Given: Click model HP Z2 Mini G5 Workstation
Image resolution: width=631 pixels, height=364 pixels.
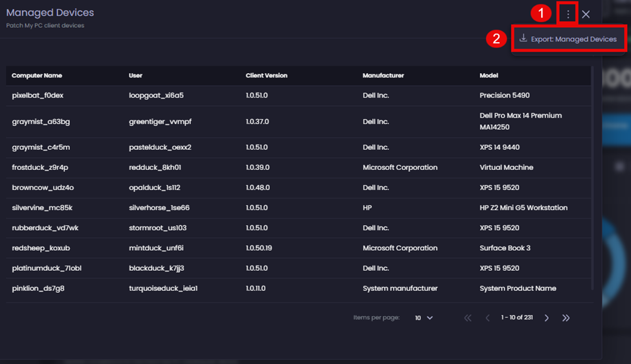Looking at the screenshot, I should [523, 208].
